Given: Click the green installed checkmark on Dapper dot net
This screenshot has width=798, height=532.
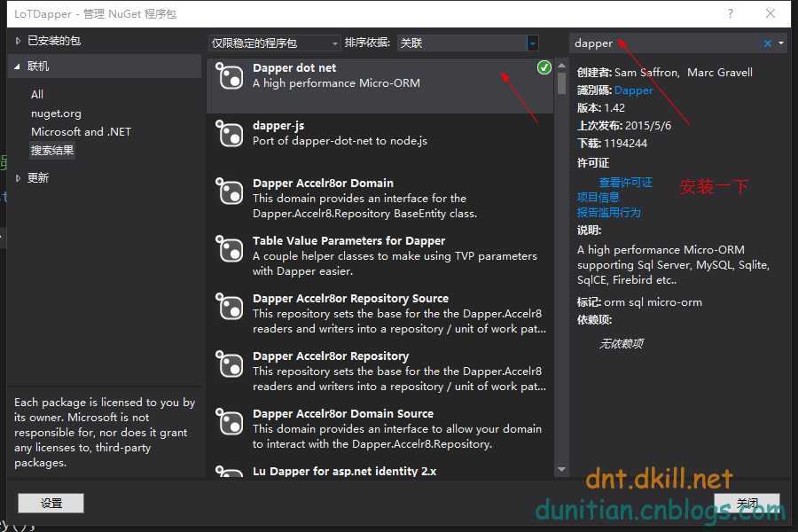Looking at the screenshot, I should click(x=544, y=67).
